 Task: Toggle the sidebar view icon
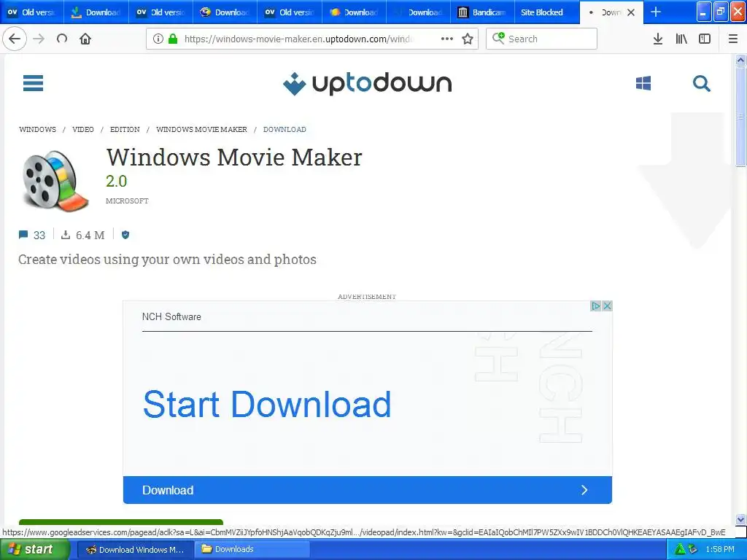coord(705,39)
